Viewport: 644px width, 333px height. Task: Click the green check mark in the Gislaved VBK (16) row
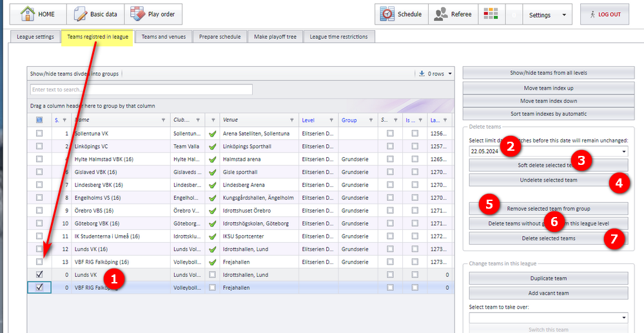[x=212, y=172]
